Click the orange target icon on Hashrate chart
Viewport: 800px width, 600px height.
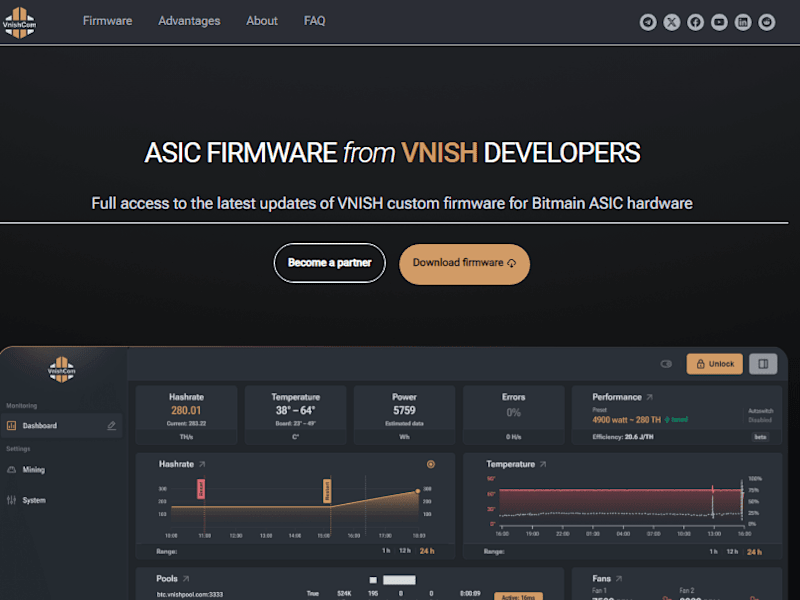431,464
